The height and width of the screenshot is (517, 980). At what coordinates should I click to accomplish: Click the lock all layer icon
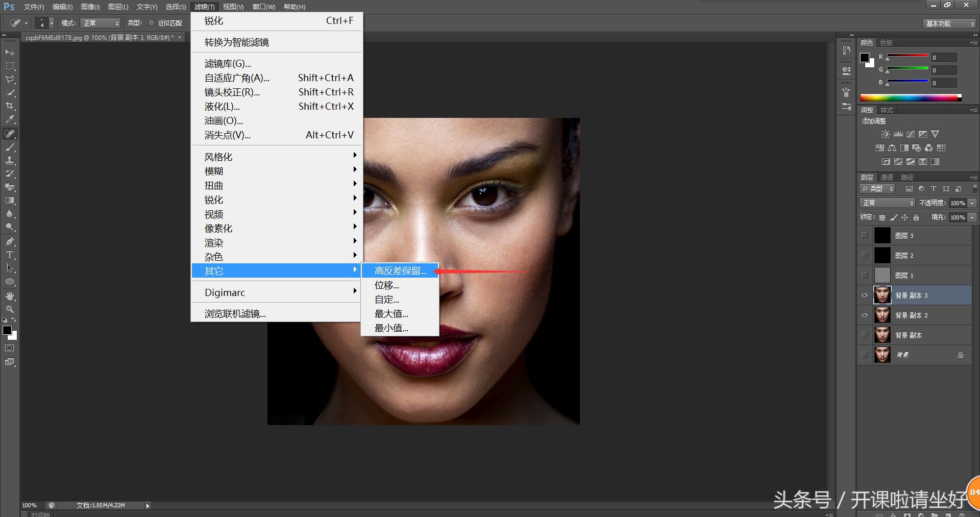916,217
